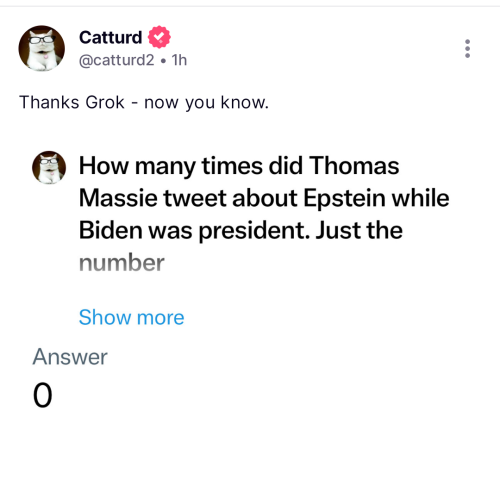Click the word "Massie" in the question
Screen dimensions: 500x480
coord(118,198)
